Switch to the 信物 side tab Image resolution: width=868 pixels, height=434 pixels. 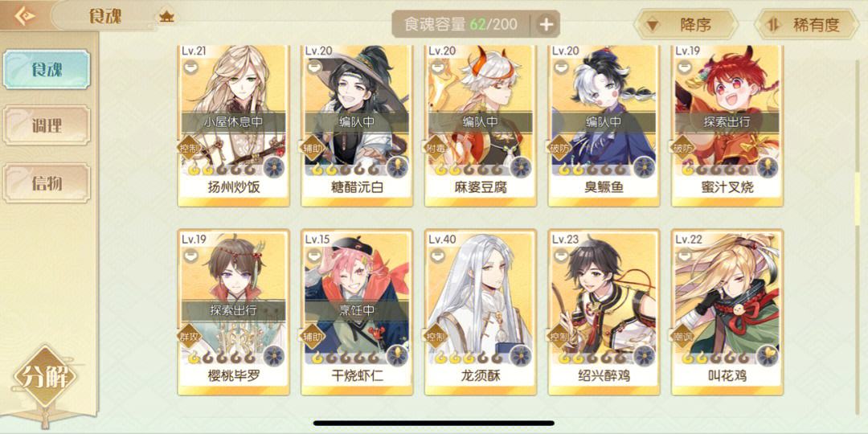[47, 183]
